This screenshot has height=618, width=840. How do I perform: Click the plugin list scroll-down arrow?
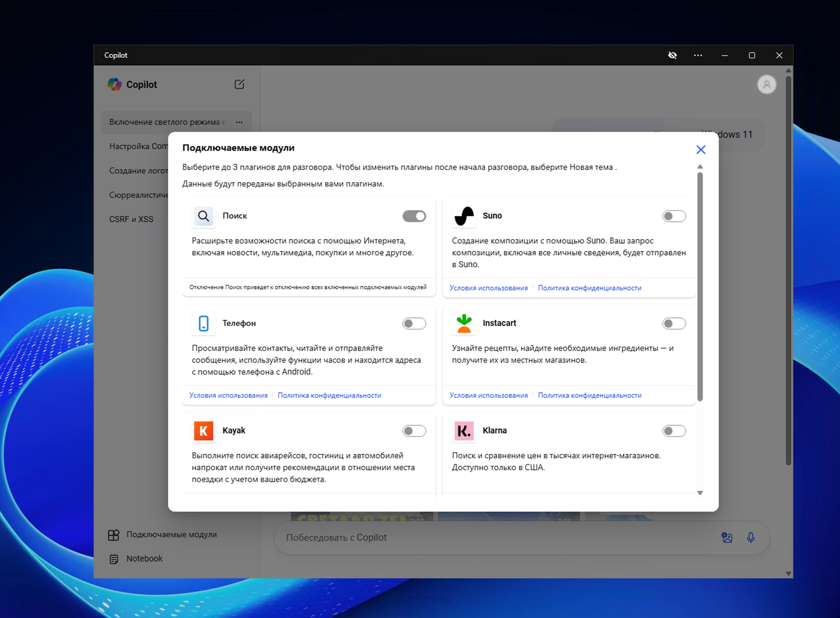click(x=700, y=493)
